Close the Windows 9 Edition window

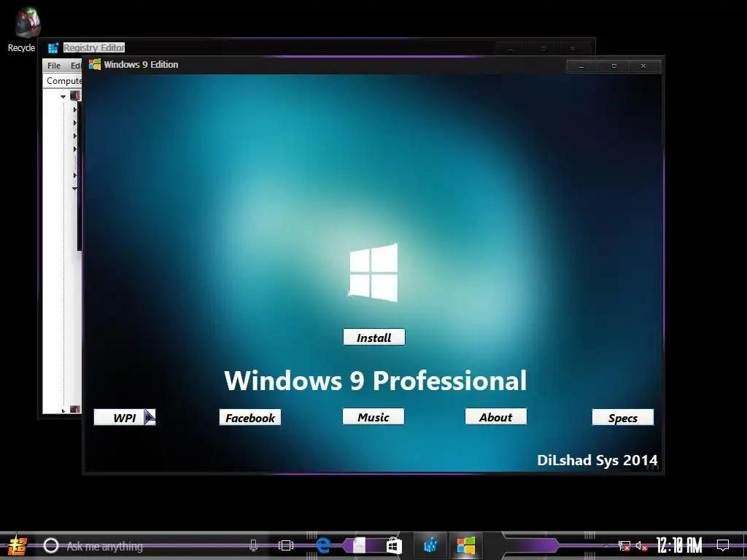643,66
